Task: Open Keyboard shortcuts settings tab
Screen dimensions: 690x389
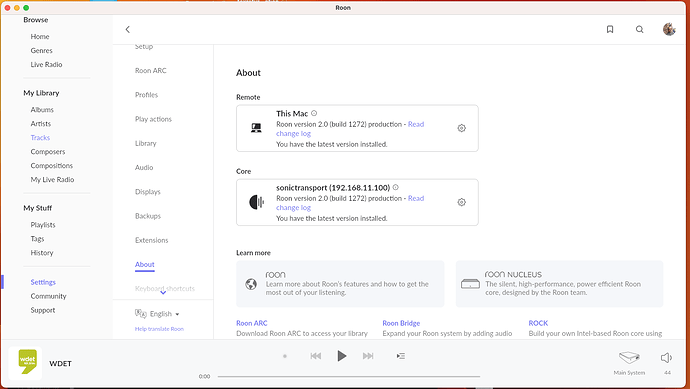Action: (x=165, y=288)
